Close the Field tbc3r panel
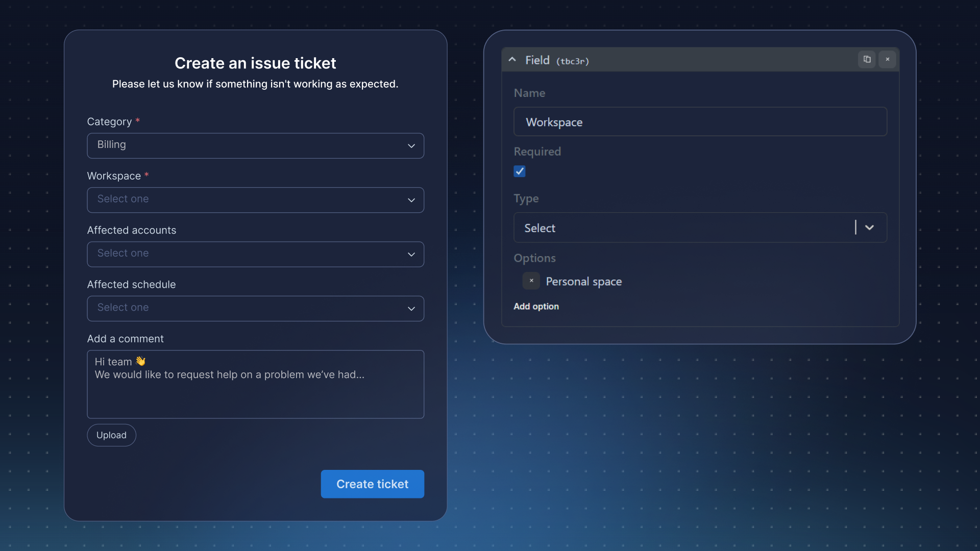 (x=887, y=59)
